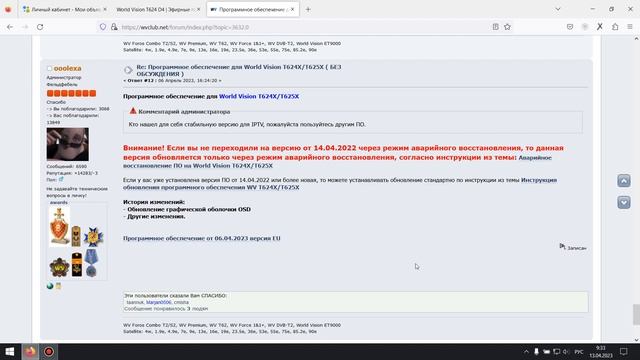Jump to page top arrow button
This screenshot has height=360, width=640.
point(624,181)
